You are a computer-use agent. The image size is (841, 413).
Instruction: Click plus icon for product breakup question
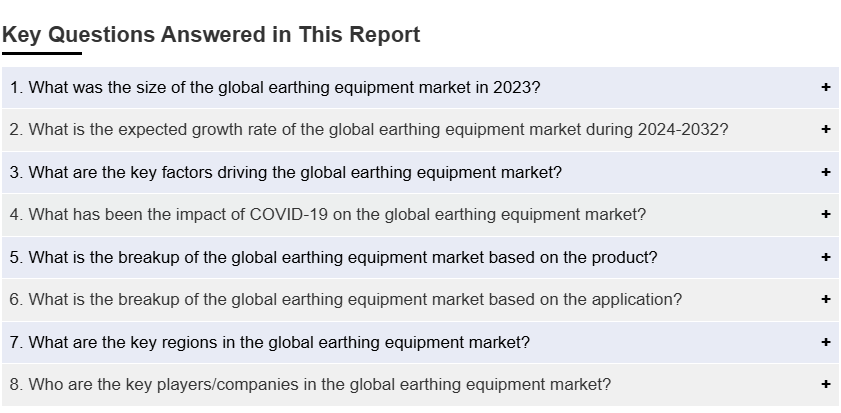[825, 257]
